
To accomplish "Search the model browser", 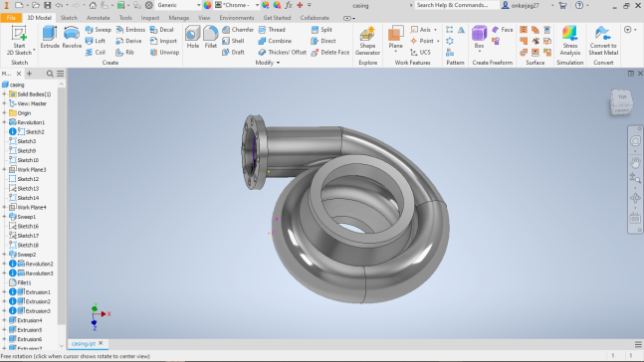I will pos(50,74).
